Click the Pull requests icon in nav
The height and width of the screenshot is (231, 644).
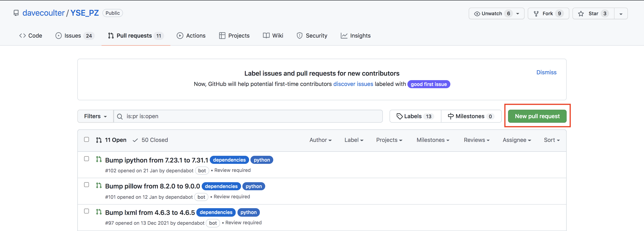click(111, 36)
